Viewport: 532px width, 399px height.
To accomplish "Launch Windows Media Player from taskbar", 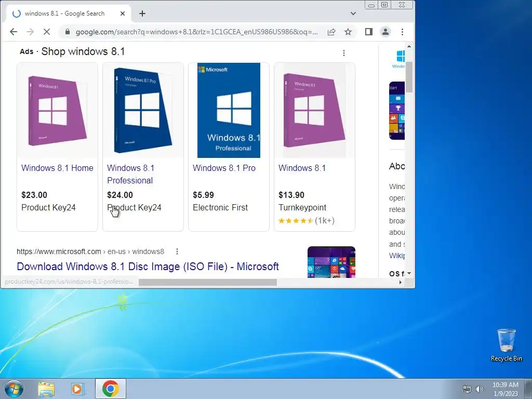I will 78,389.
